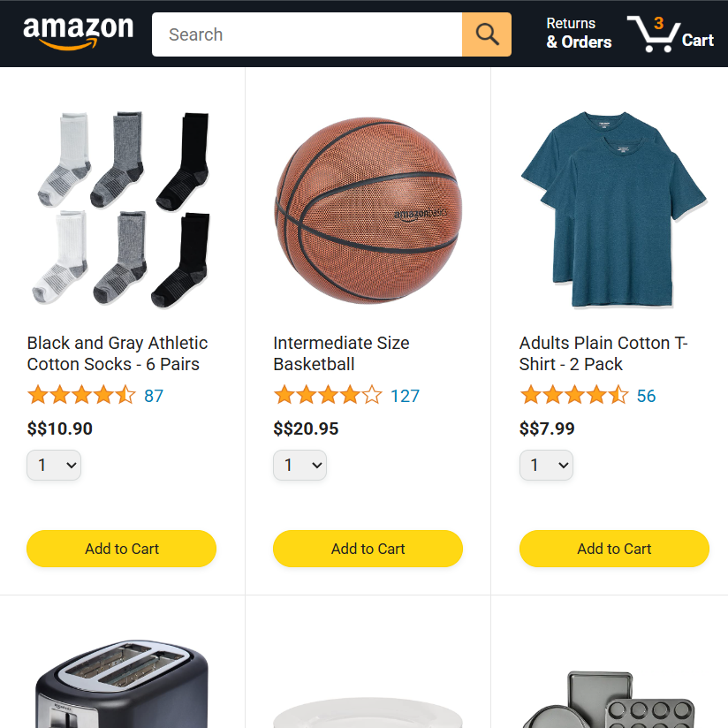Open the shopping cart icon
This screenshot has width=728, height=728.
pyautogui.click(x=670, y=34)
